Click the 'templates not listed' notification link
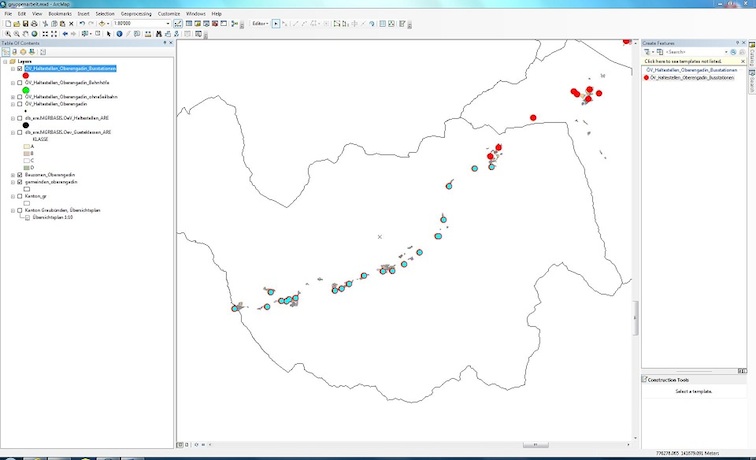This screenshot has height=460, width=756. point(683,61)
